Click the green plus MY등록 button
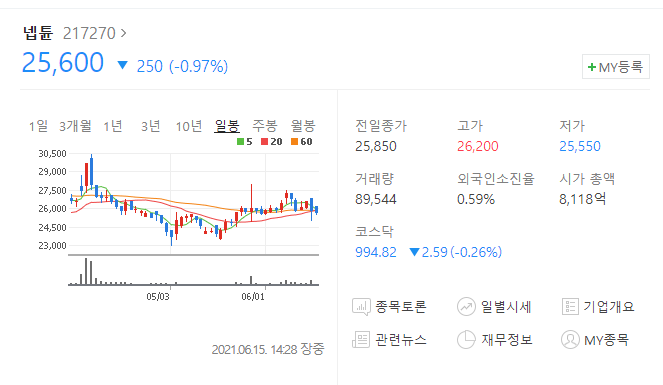The image size is (663, 385). pyautogui.click(x=616, y=67)
